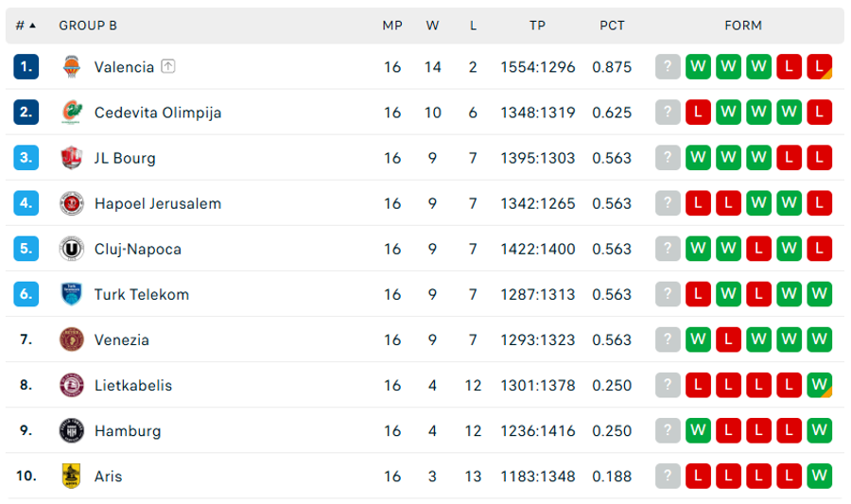This screenshot has width=851, height=504.
Task: Click the Cedevita Olimpija team logo
Action: coord(71,113)
